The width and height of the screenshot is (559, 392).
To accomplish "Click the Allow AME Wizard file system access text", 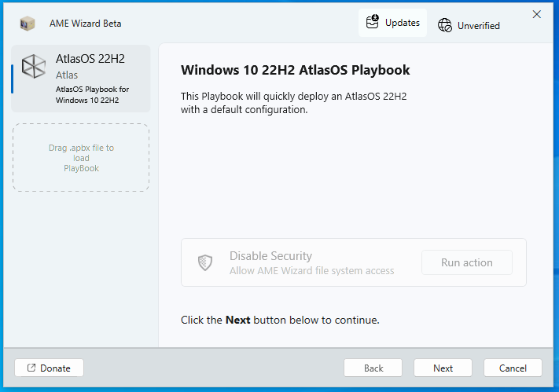I will coord(311,271).
